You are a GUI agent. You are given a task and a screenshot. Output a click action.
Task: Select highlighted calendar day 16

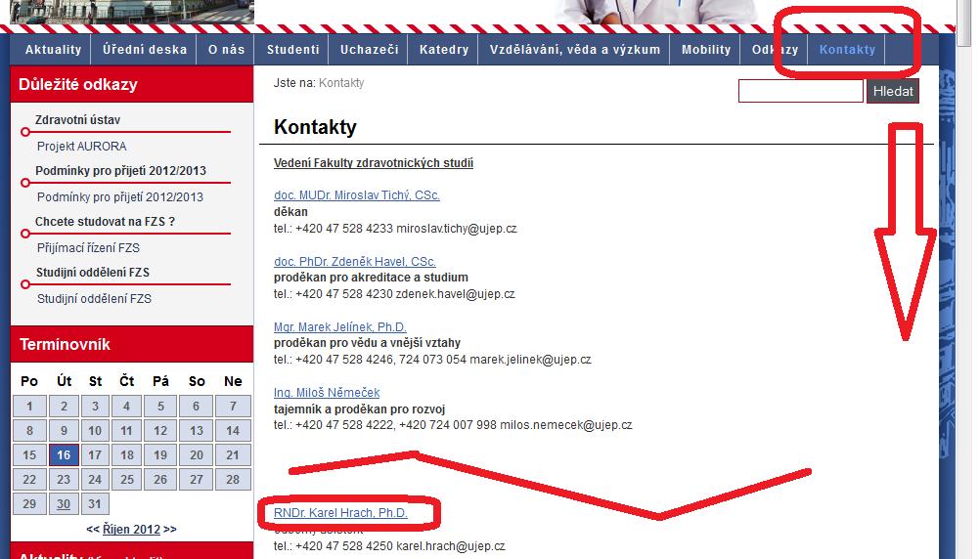click(64, 454)
